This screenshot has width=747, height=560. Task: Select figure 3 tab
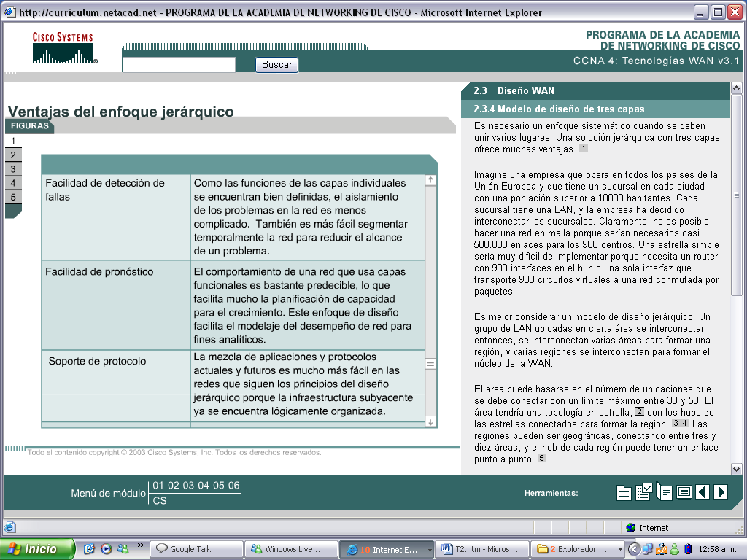(x=13, y=169)
